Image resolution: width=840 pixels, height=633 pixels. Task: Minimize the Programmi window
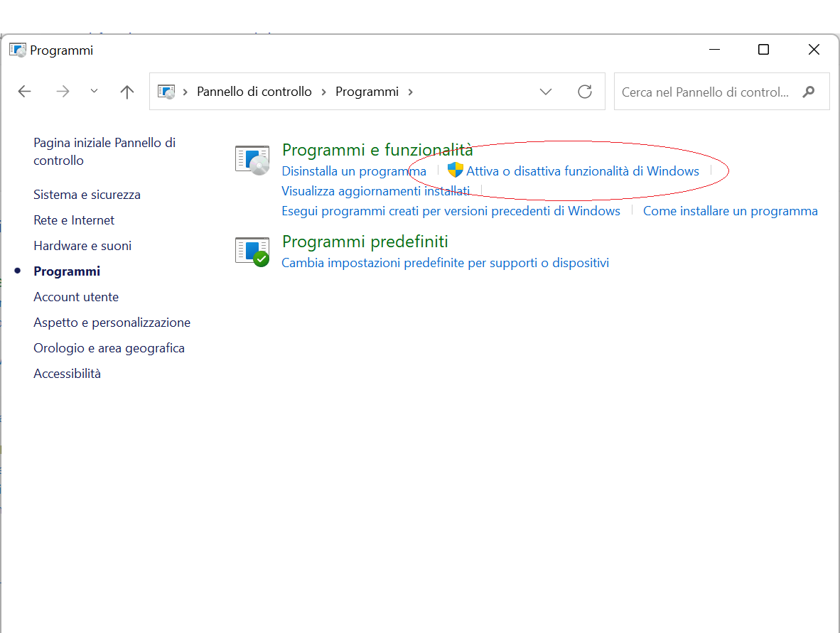tap(714, 50)
